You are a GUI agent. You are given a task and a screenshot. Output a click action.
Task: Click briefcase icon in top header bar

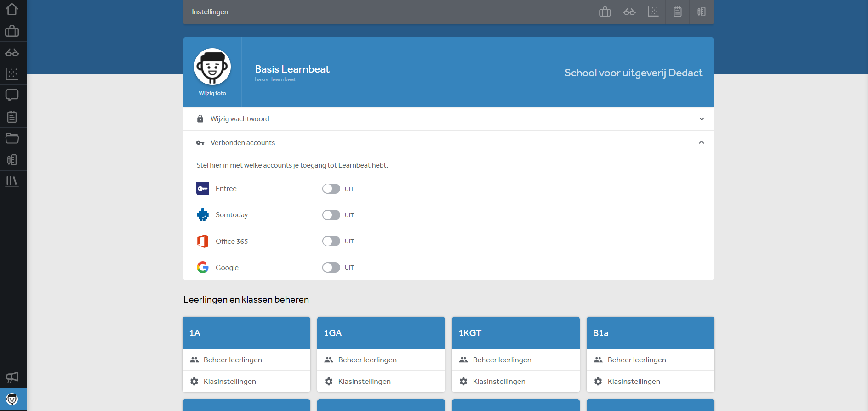(605, 11)
